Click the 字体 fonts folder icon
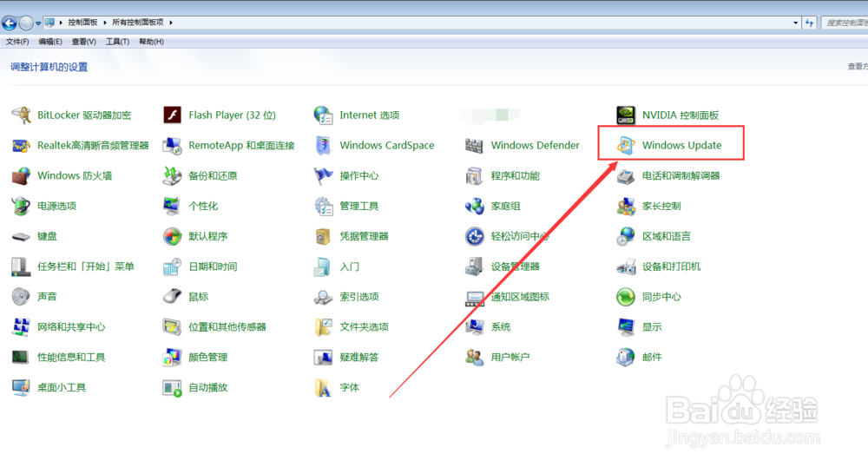 (323, 387)
